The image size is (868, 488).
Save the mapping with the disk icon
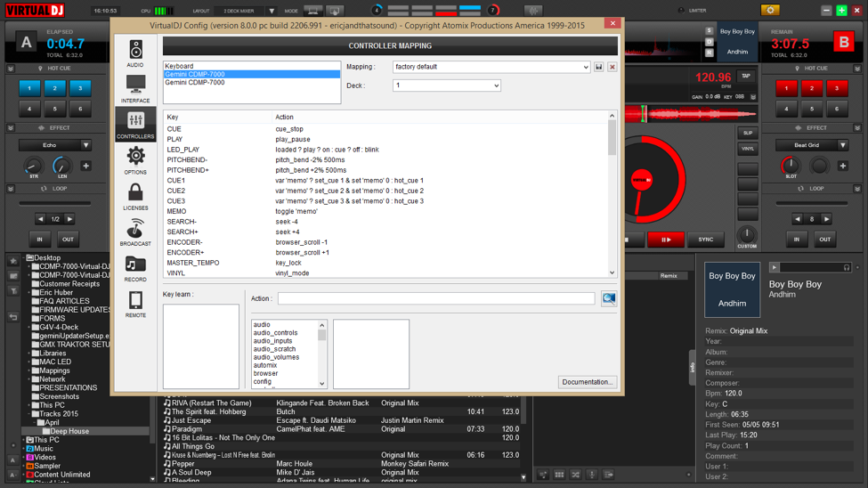[599, 67]
